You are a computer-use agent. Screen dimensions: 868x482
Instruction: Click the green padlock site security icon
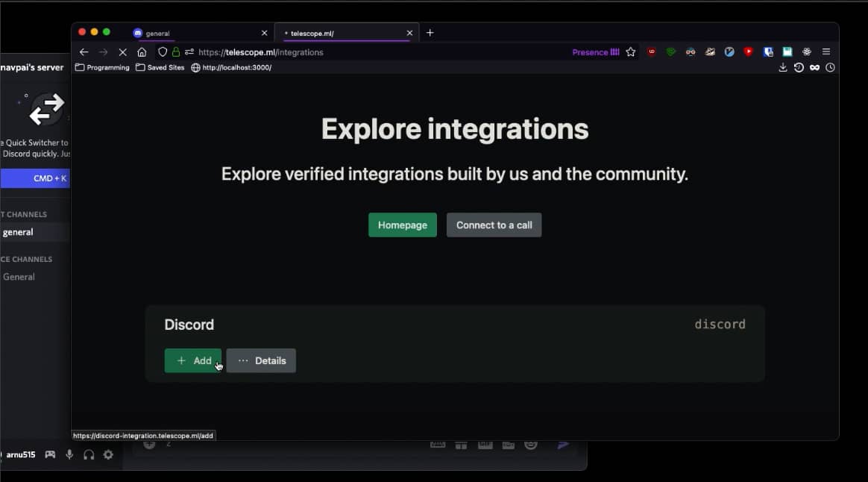tap(175, 52)
